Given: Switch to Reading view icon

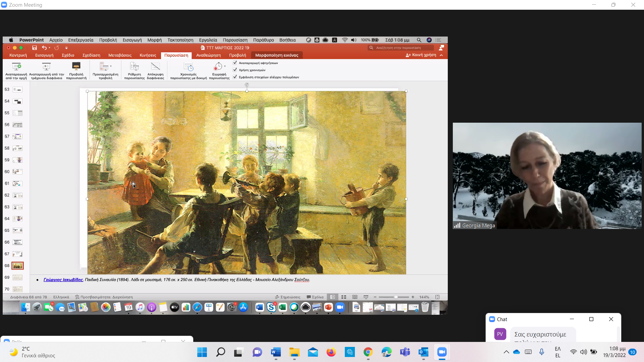Looking at the screenshot, I should point(355,297).
